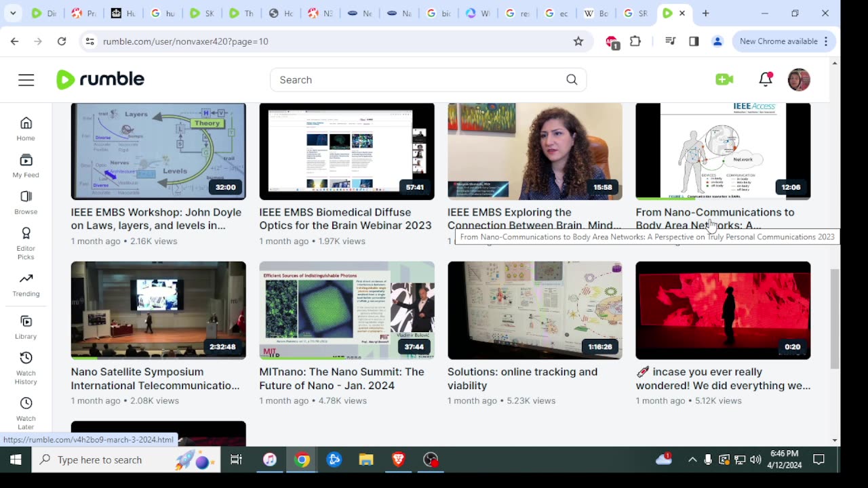Switch to the first Rumble tab
The width and height of the screenshot is (868, 488).
pyautogui.click(x=44, y=13)
